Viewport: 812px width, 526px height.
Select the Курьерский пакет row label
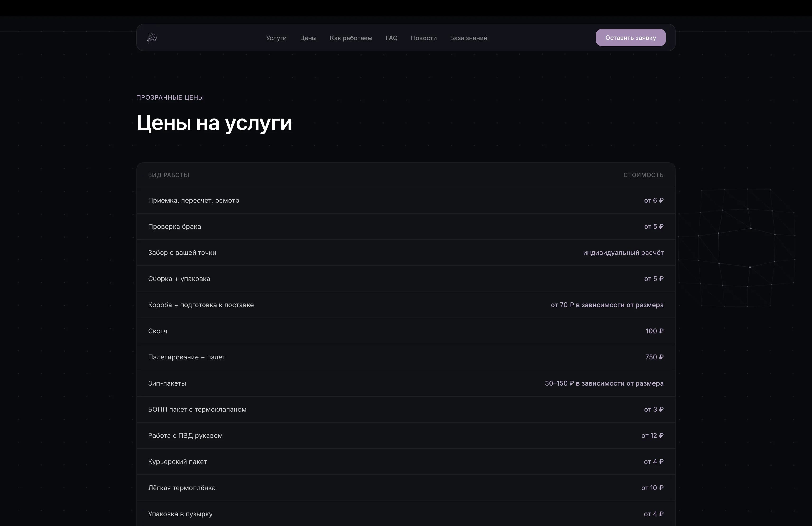click(177, 461)
